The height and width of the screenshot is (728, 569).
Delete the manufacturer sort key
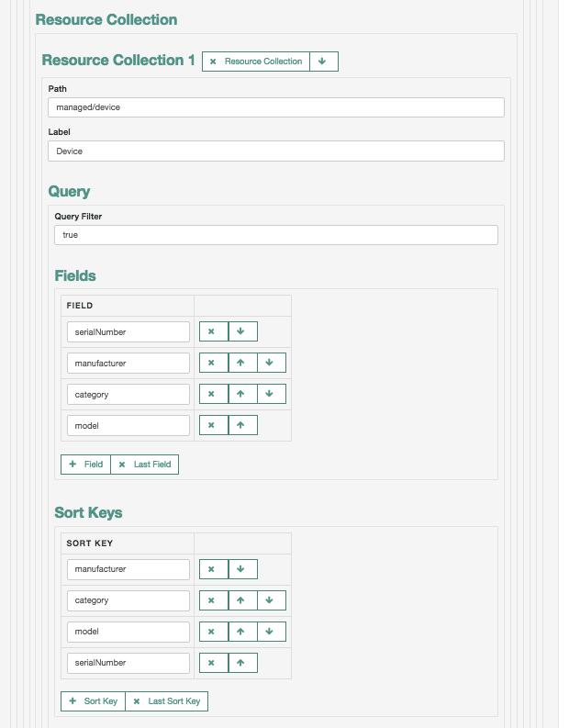(214, 569)
